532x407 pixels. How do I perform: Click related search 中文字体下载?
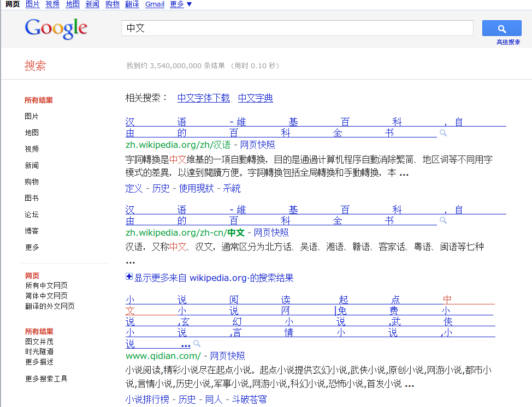(x=204, y=98)
